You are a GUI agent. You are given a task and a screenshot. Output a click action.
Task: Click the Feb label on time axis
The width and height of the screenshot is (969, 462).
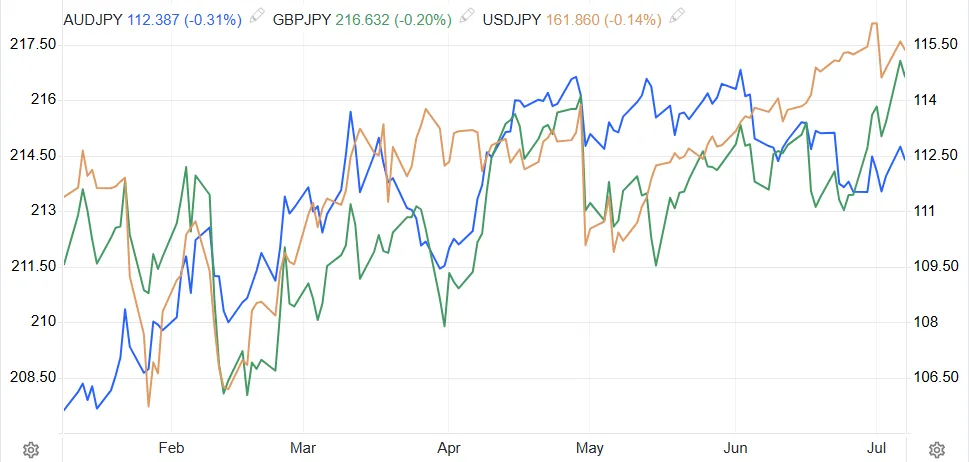pos(171,448)
